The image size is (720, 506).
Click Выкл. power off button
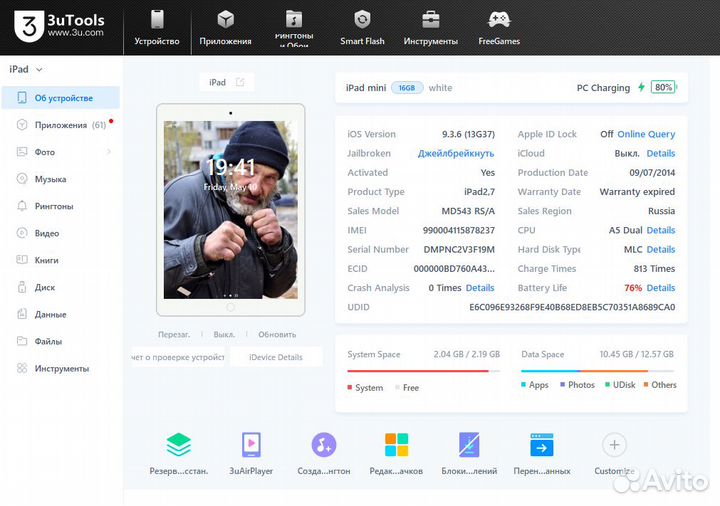click(x=224, y=335)
